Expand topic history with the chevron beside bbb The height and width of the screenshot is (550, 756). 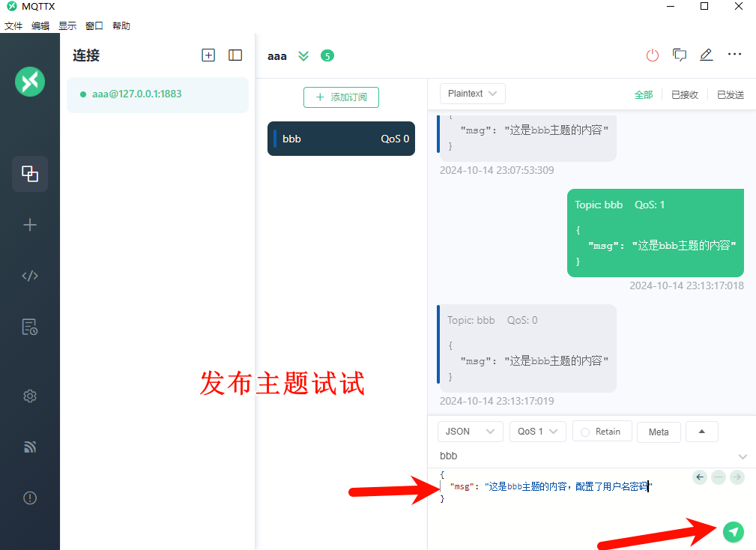tap(743, 456)
